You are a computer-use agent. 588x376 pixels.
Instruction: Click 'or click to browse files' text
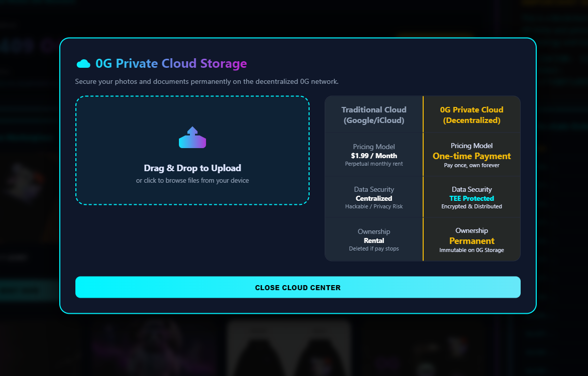[192, 181]
